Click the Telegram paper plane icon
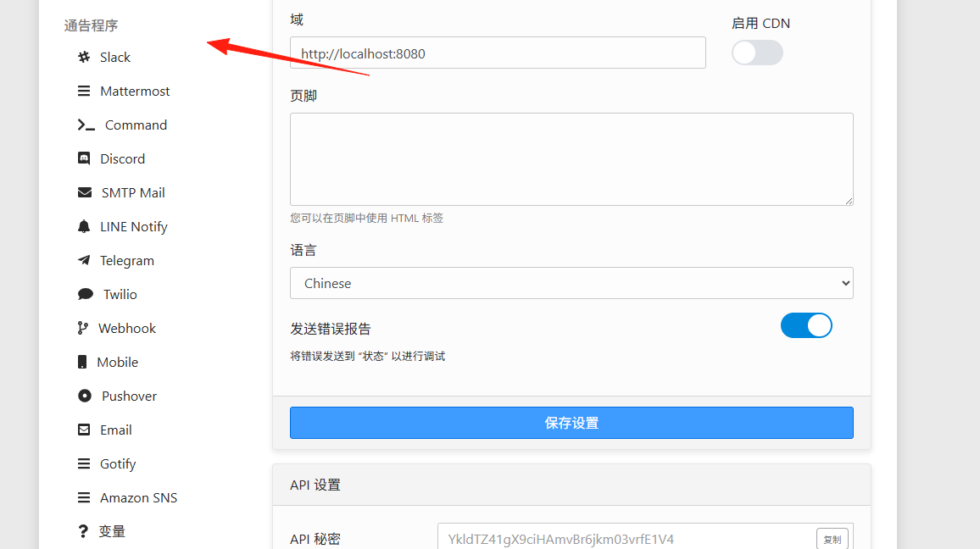The height and width of the screenshot is (549, 980). (x=84, y=260)
